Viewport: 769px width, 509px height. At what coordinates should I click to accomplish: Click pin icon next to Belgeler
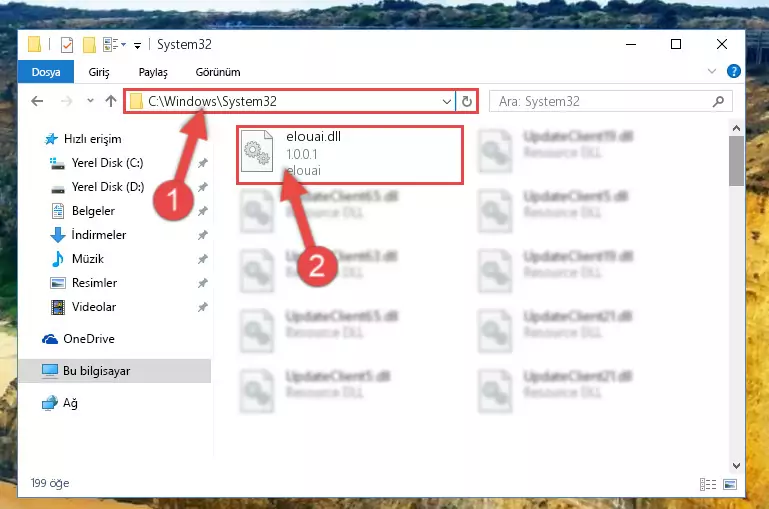pyautogui.click(x=202, y=211)
